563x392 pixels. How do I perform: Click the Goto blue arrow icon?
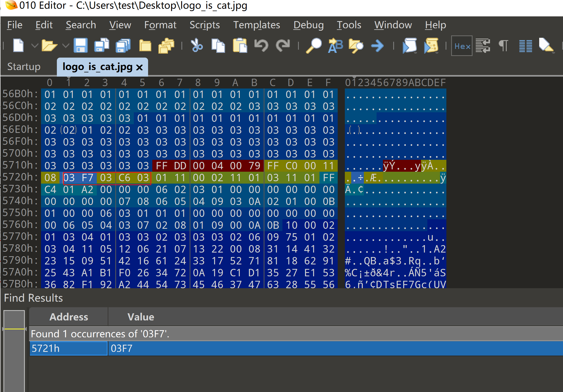pos(377,46)
